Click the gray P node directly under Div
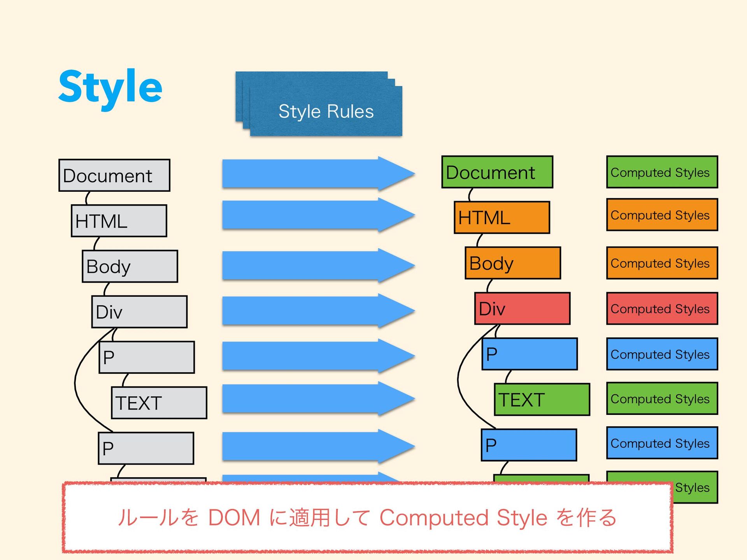Screen dimensions: 747x560 pos(147,357)
